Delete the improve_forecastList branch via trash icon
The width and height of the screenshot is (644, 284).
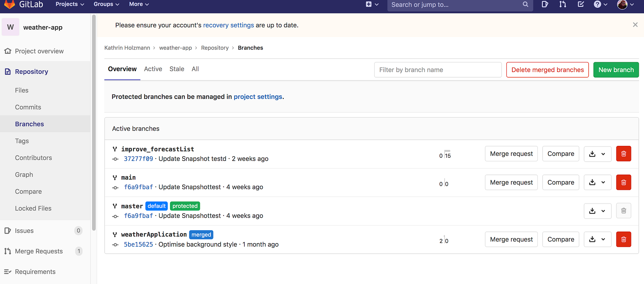tap(623, 154)
